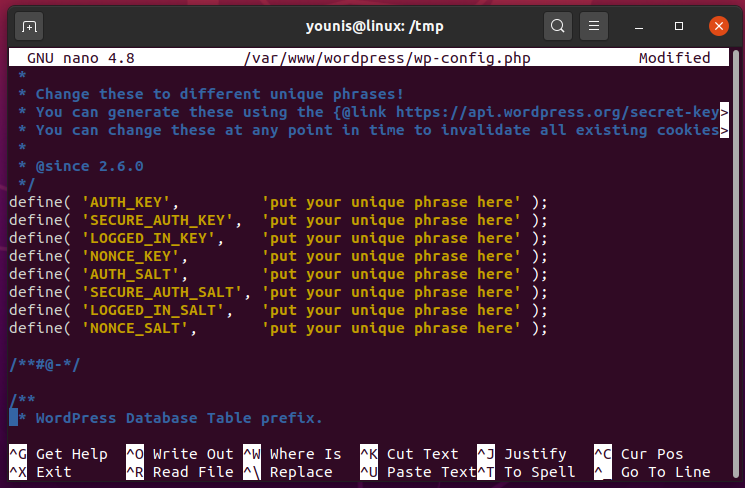Open the hamburger menu in title bar
The image size is (745, 488).
[x=594, y=25]
